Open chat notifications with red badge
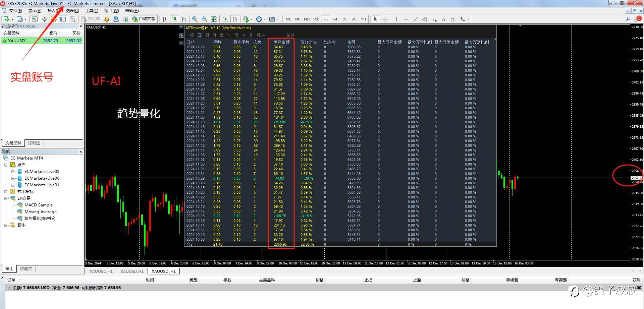Viewport: 644px width, 309px height. point(638,19)
